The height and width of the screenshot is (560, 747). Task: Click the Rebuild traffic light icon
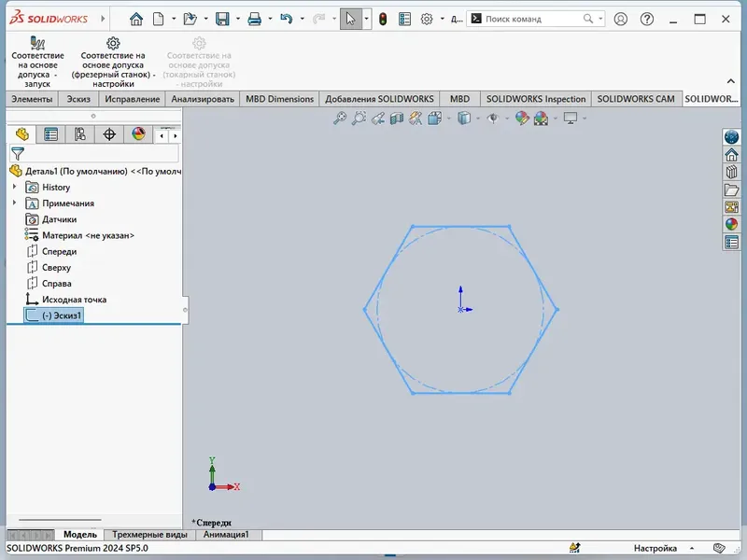[x=383, y=19]
